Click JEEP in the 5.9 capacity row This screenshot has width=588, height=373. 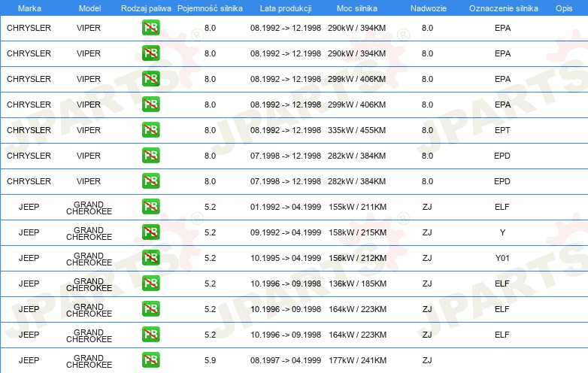(x=29, y=360)
